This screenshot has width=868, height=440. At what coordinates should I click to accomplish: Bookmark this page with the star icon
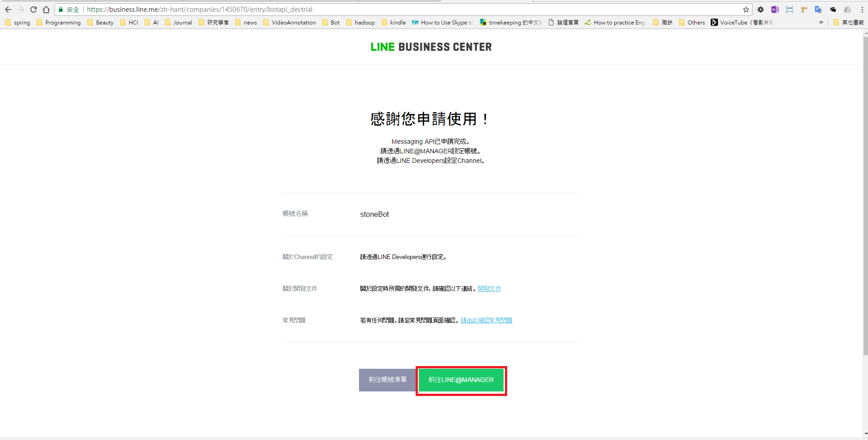(x=746, y=10)
